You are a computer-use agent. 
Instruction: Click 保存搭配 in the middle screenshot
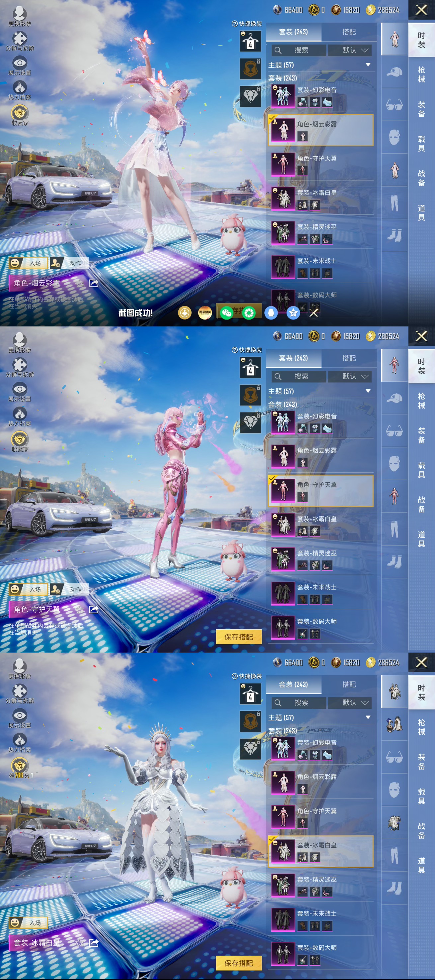(239, 637)
